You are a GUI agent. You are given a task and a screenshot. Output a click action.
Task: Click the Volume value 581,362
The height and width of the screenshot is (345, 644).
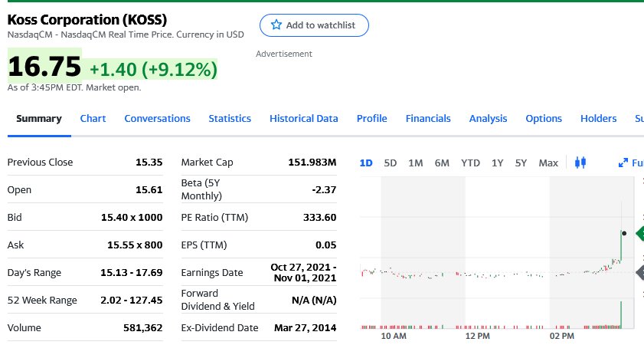point(143,327)
